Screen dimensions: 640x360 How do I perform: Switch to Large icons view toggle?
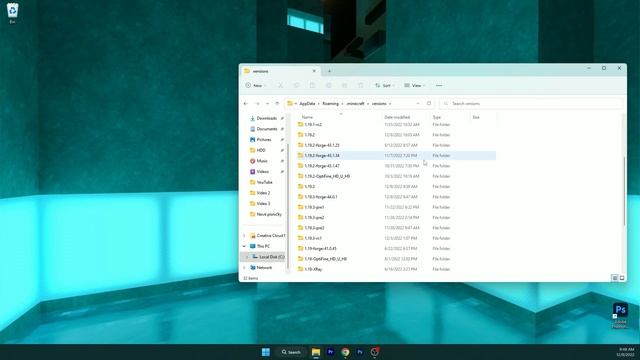622,278
